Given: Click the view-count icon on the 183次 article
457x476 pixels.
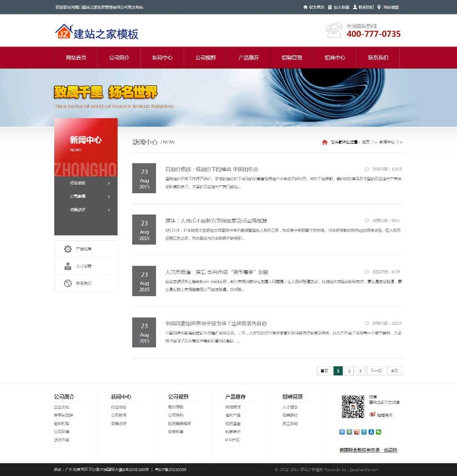Looking at the screenshot, I should coord(367,323).
